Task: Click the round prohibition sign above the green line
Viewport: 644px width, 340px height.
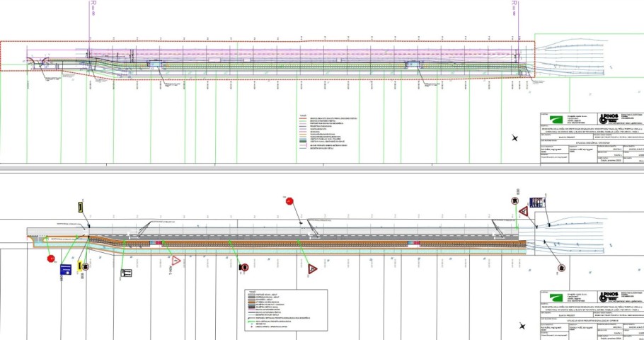Action: (244, 268)
